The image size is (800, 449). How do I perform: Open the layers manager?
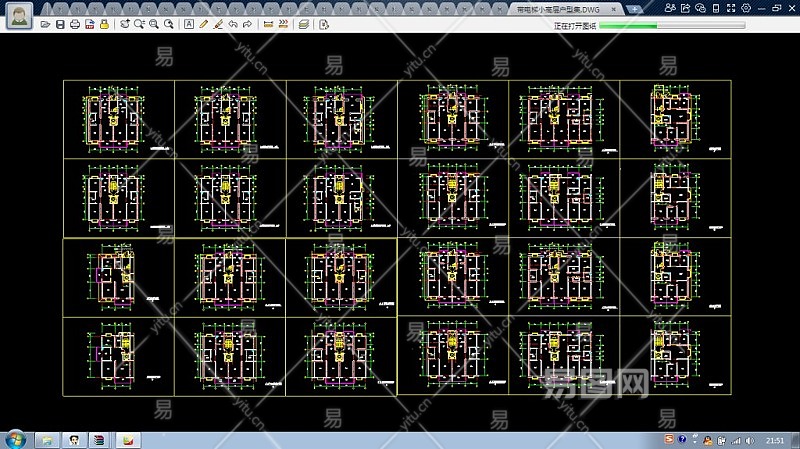(x=304, y=24)
